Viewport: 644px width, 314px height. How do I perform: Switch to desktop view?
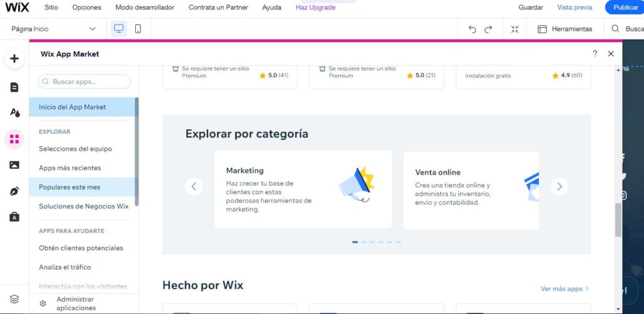pyautogui.click(x=118, y=29)
